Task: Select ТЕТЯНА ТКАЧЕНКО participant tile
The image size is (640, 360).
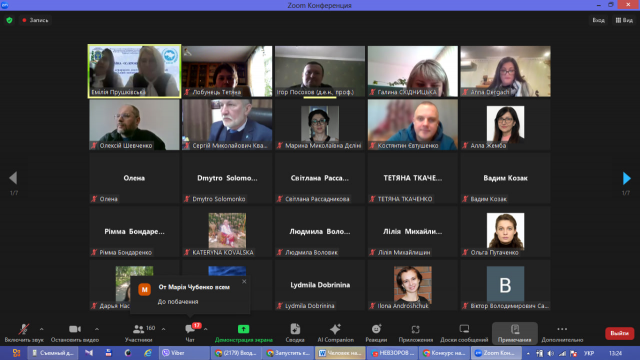Action: click(x=413, y=178)
